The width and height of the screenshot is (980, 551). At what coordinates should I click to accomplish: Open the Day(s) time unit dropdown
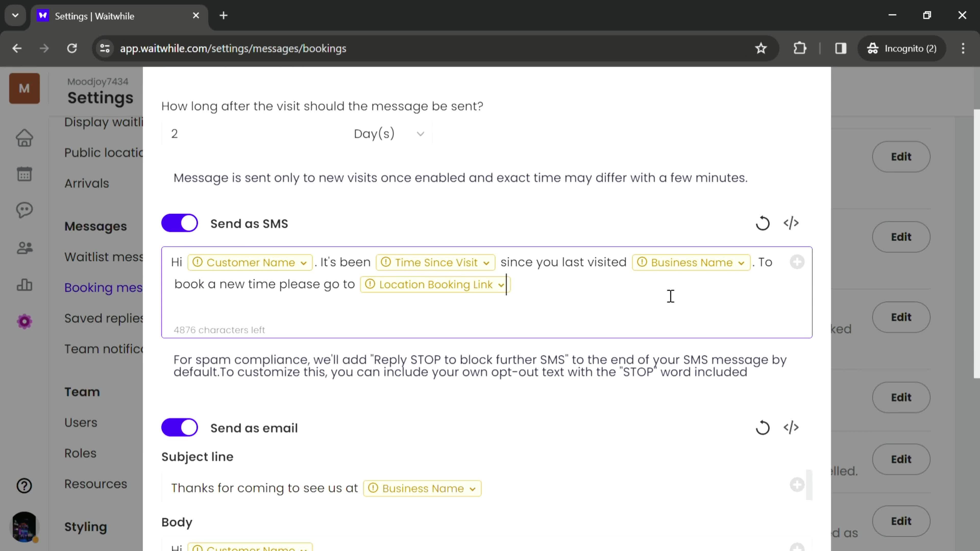pos(389,134)
